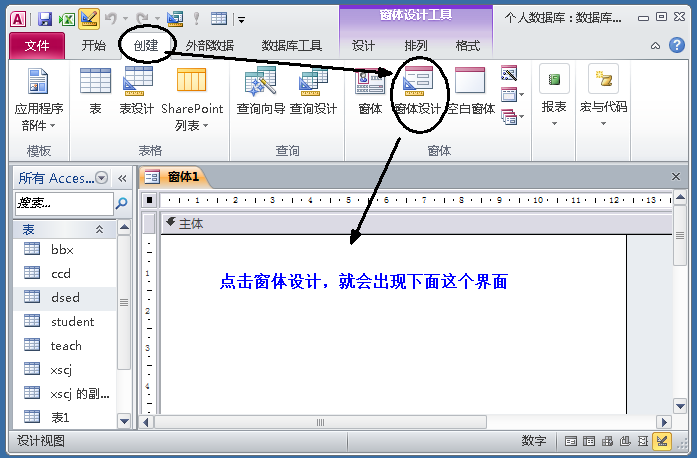Collapse the navigation pane with double chevron
The image size is (697, 458).
click(122, 178)
